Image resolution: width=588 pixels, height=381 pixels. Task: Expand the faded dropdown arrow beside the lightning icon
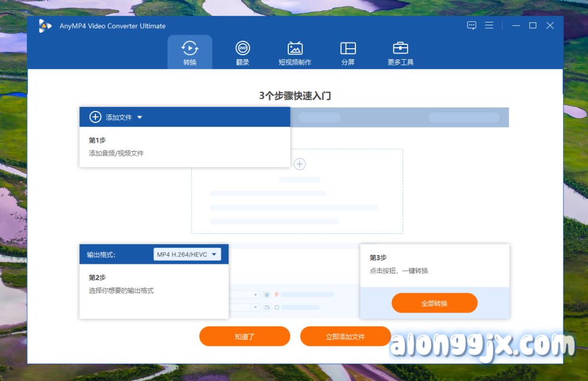click(x=256, y=294)
